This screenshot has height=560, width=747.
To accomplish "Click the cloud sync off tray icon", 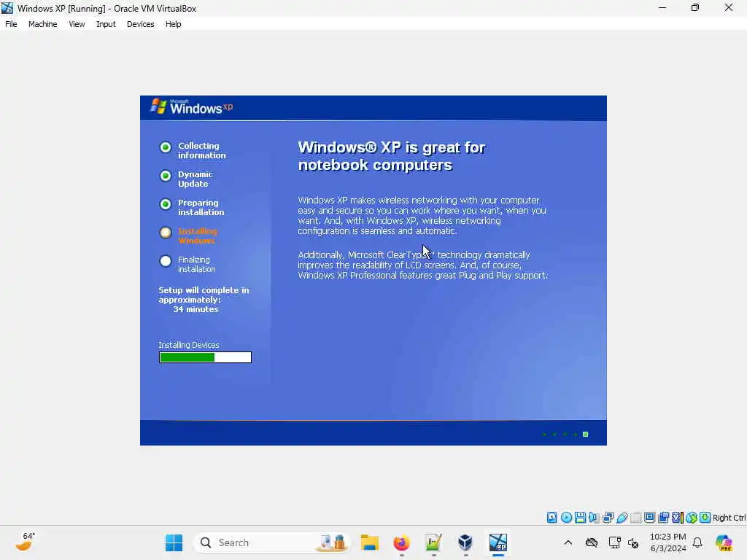I will click(x=591, y=542).
